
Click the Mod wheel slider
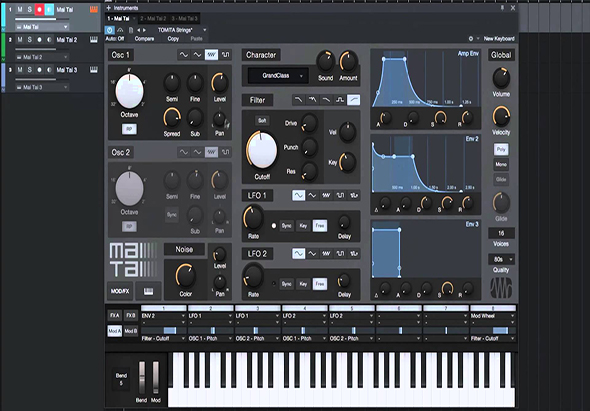coord(155,378)
